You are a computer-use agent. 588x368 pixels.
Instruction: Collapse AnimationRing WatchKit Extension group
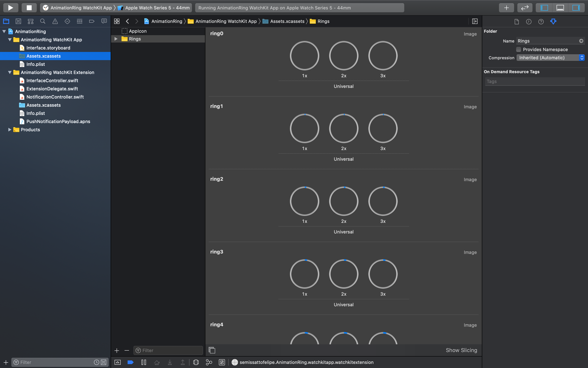pyautogui.click(x=10, y=72)
